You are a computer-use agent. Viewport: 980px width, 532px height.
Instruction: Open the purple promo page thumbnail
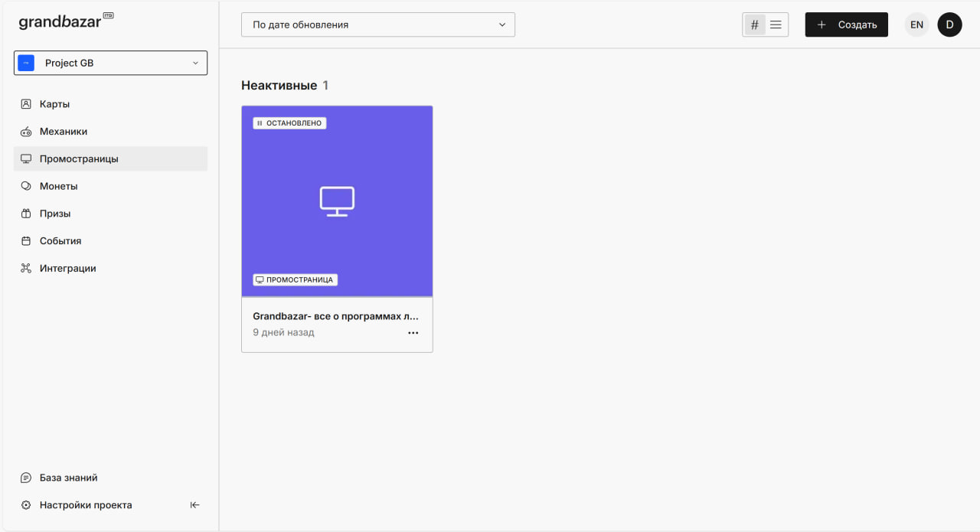pos(337,201)
